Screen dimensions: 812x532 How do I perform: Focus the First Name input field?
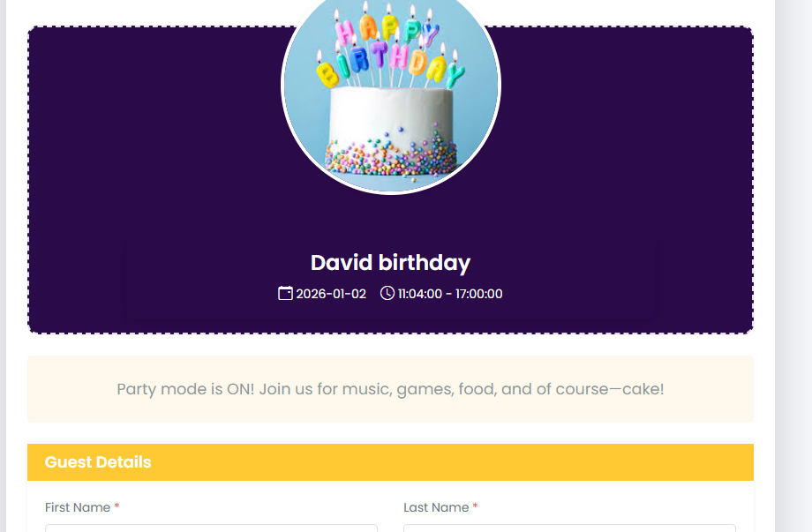point(211,528)
